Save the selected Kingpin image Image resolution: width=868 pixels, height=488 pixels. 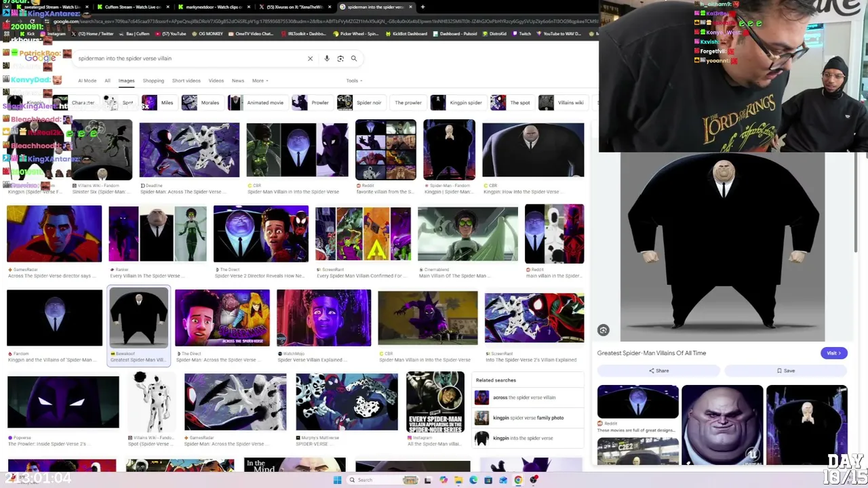[786, 371]
